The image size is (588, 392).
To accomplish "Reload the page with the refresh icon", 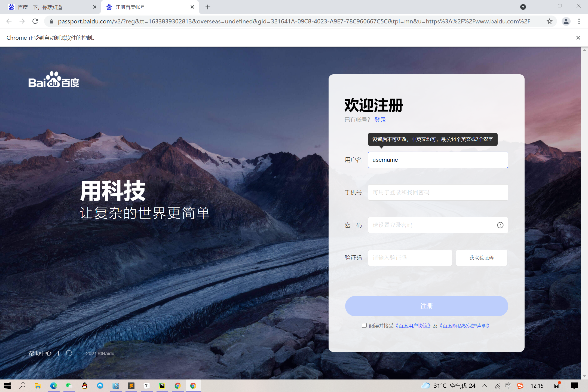I will 35,21.
